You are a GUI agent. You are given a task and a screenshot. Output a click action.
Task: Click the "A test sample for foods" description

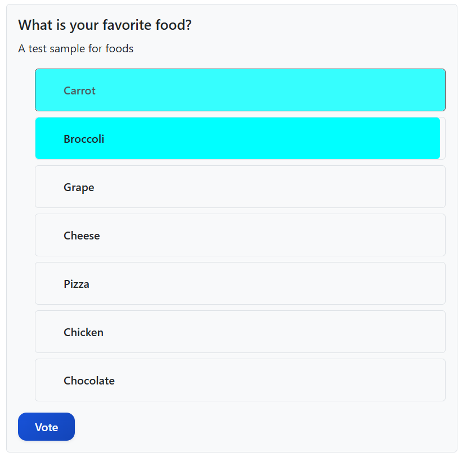[75, 49]
